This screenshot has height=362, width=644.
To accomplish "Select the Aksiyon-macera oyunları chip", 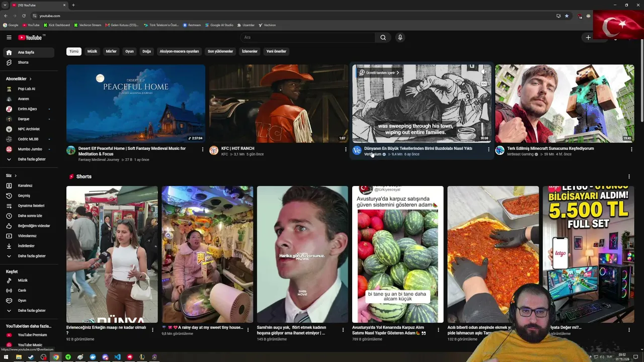I will tap(179, 51).
